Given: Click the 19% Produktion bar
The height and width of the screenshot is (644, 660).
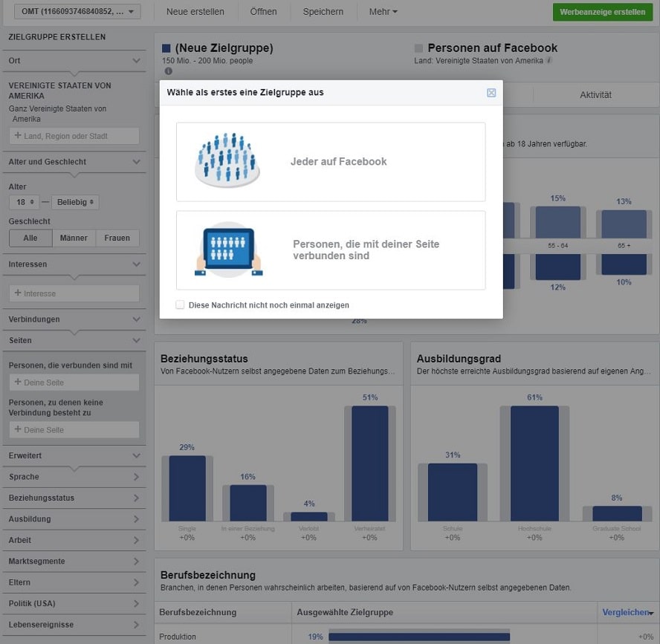Looking at the screenshot, I should pos(419,637).
